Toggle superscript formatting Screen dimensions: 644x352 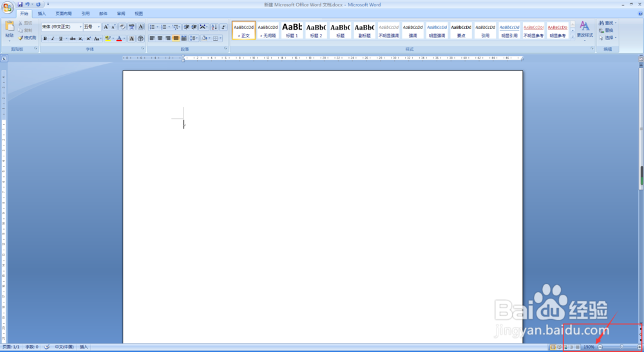[x=88, y=39]
